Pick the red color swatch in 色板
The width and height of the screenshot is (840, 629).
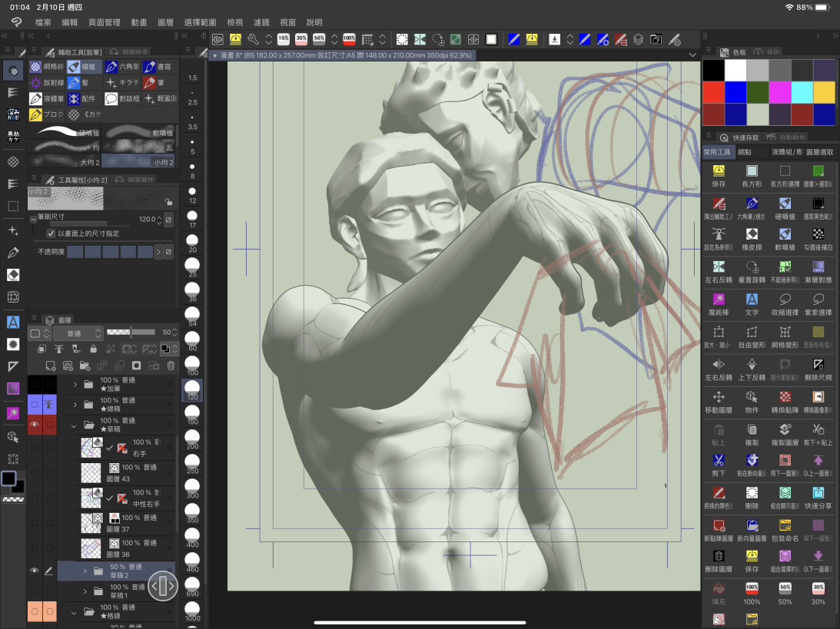tap(713, 92)
